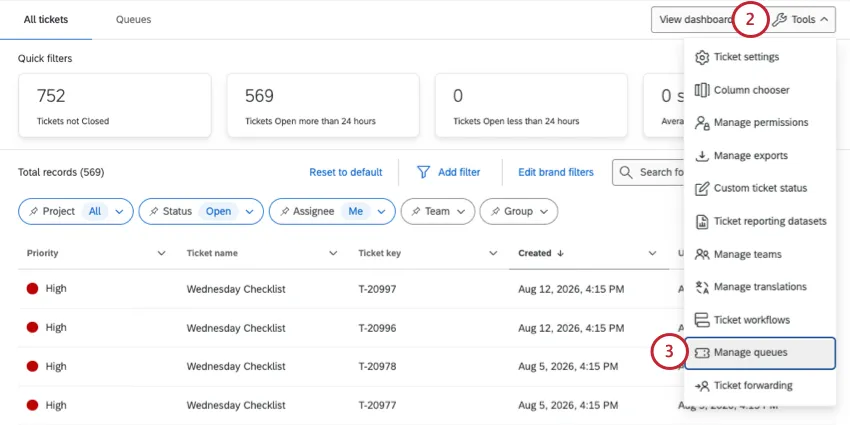Screen dimensions: 850x425
Task: Click the Custom ticket status pencil icon
Action: (702, 189)
